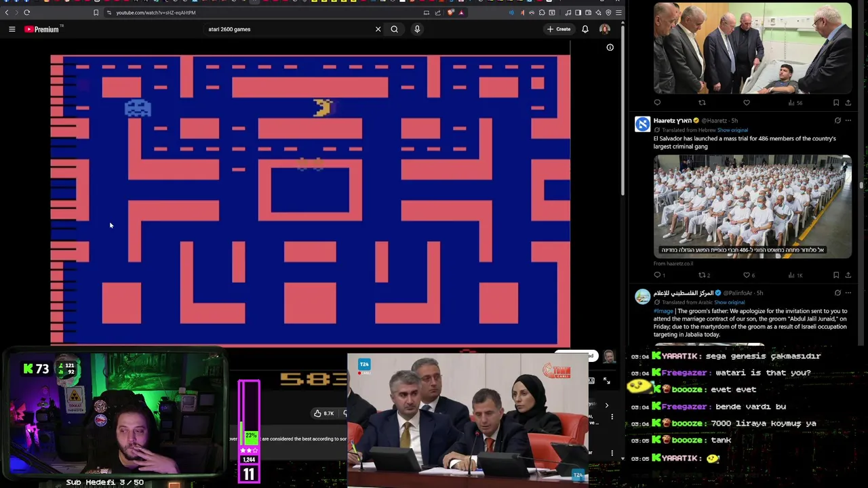The image size is (868, 488).
Task: Open the PalinfoAr profile avatar
Action: click(642, 297)
